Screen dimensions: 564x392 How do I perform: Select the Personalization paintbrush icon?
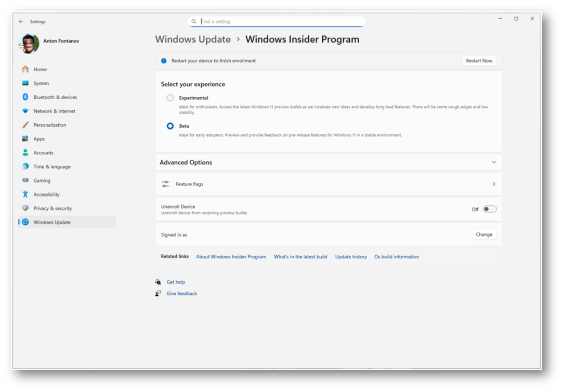[x=25, y=125]
